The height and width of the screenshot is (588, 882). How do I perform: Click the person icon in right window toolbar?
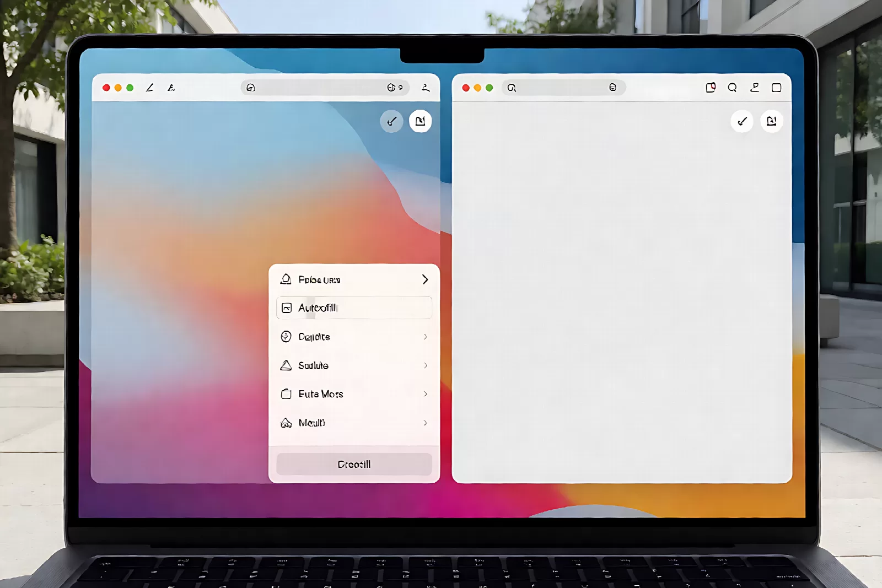(x=755, y=88)
